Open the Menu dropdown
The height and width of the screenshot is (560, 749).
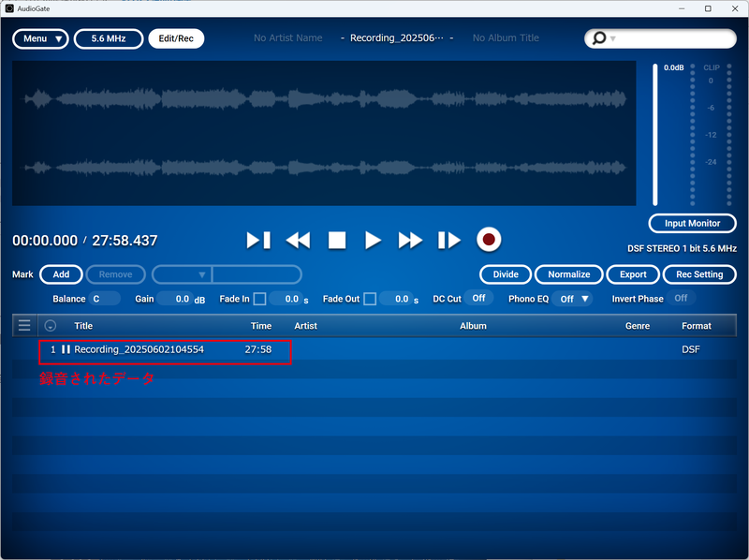(40, 38)
